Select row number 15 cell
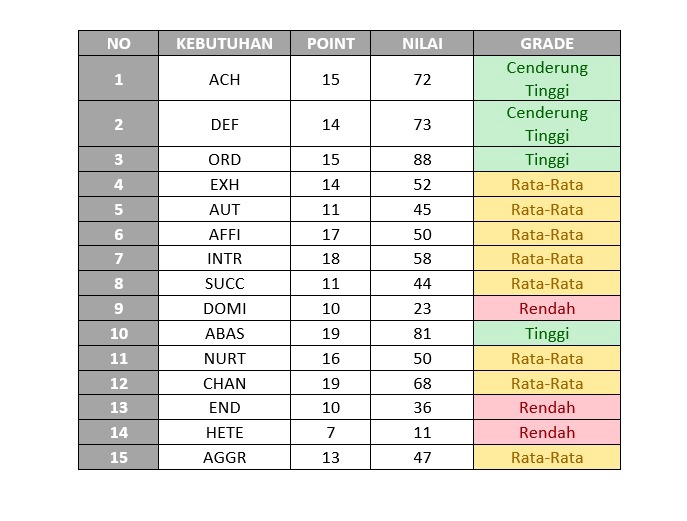Image resolution: width=687 pixels, height=521 pixels. pyautogui.click(x=118, y=458)
